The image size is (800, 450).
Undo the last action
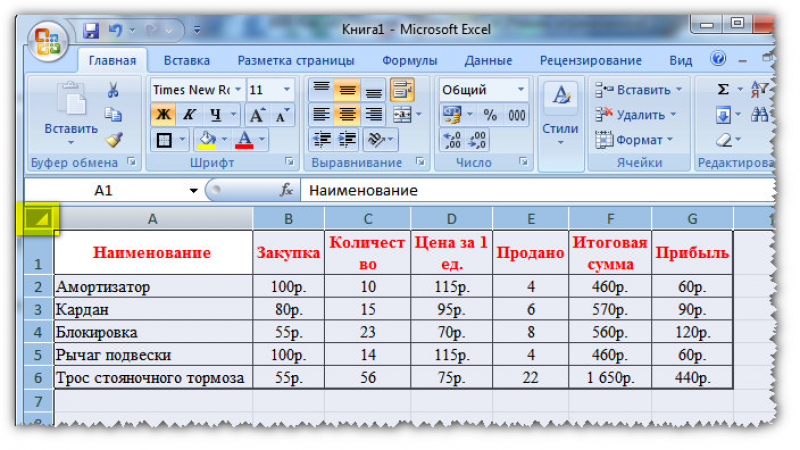pyautogui.click(x=115, y=31)
